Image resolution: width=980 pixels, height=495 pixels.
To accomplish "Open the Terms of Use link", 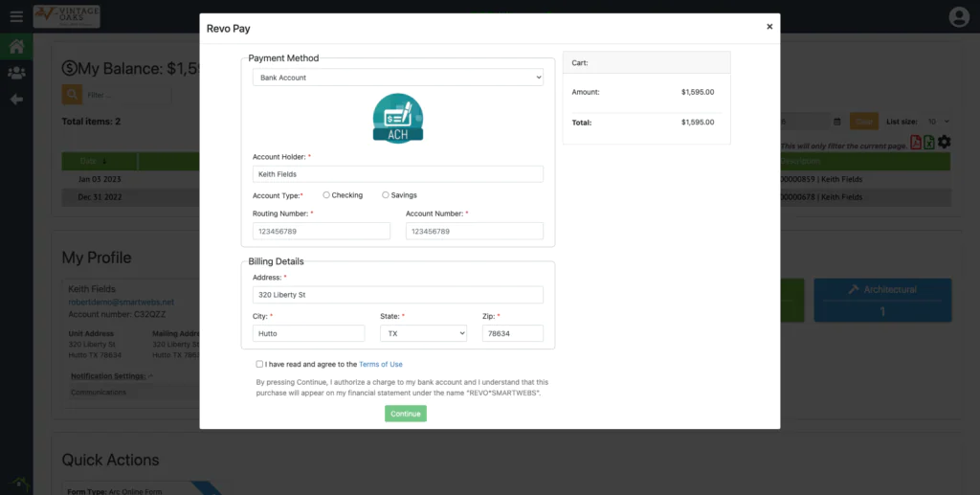I will [380, 364].
